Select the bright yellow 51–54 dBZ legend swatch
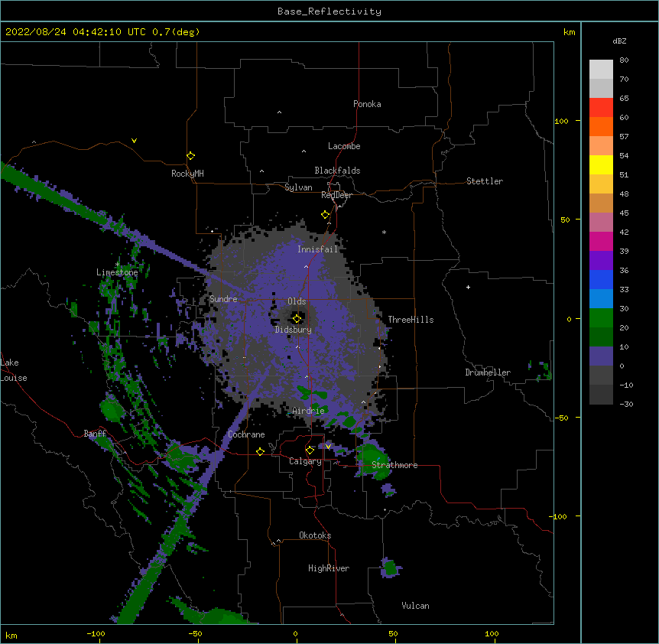Image resolution: width=659 pixels, height=644 pixels. [x=601, y=164]
